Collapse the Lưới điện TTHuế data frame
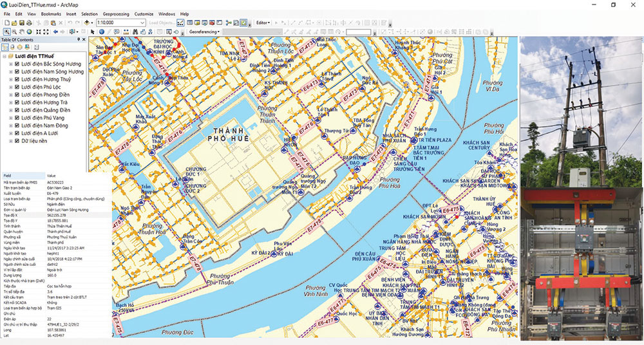This screenshot has height=345, width=644. 4,56
